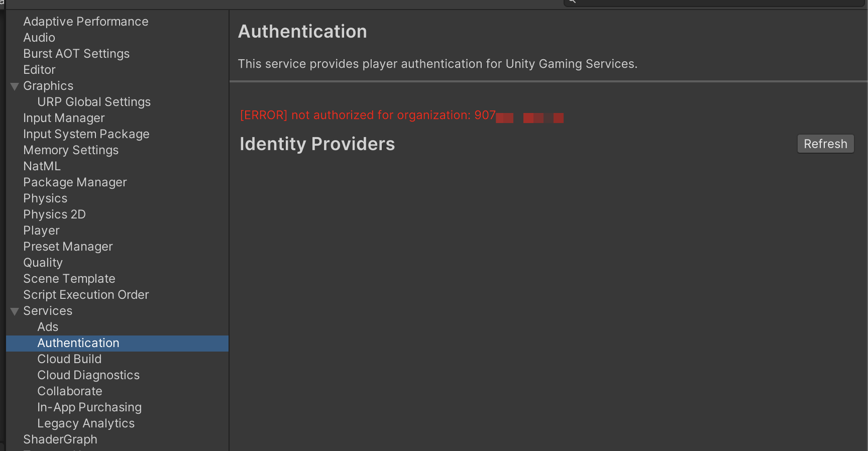Go to Package Manager settings
868x451 pixels.
pos(75,182)
